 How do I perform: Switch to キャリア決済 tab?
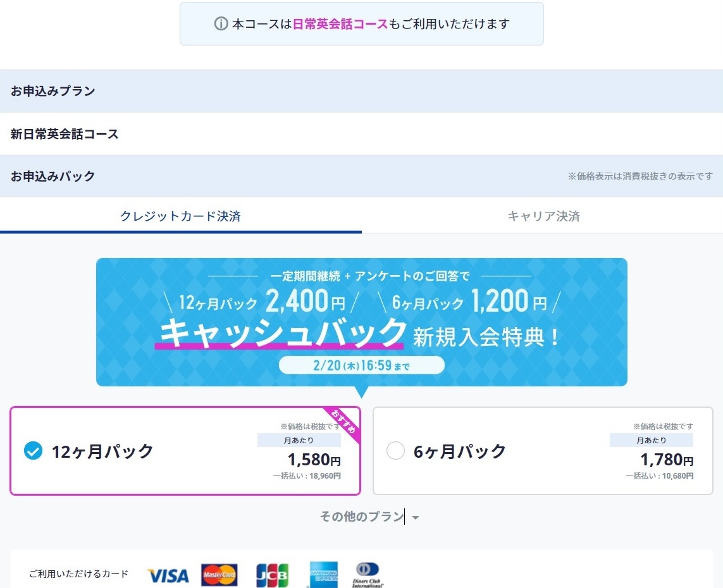(x=543, y=216)
